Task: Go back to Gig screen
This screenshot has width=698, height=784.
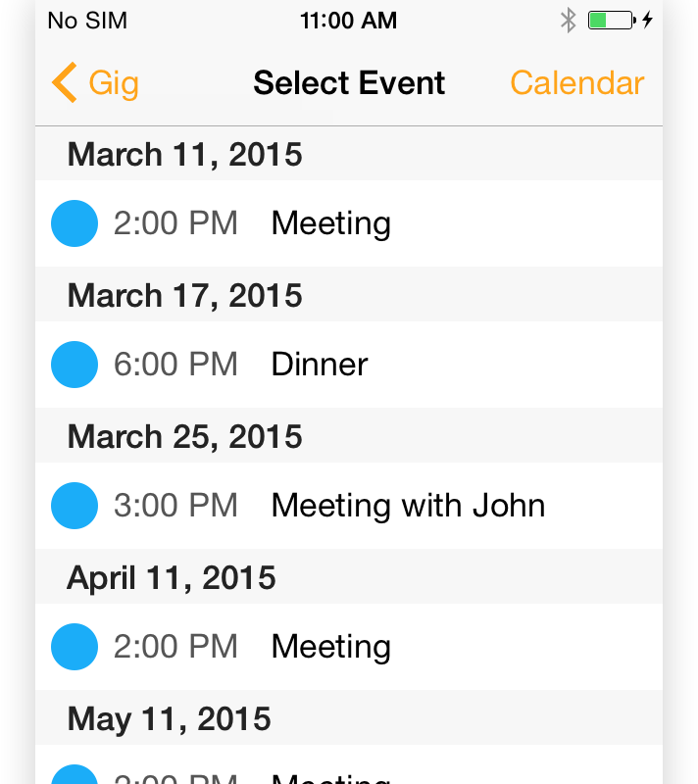Action: pyautogui.click(x=95, y=82)
